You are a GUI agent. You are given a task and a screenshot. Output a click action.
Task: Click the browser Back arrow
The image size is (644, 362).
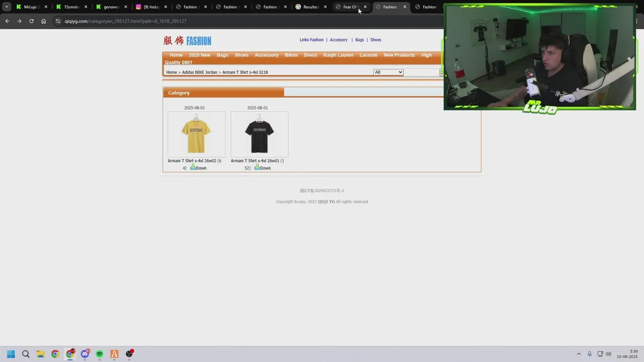click(7, 21)
